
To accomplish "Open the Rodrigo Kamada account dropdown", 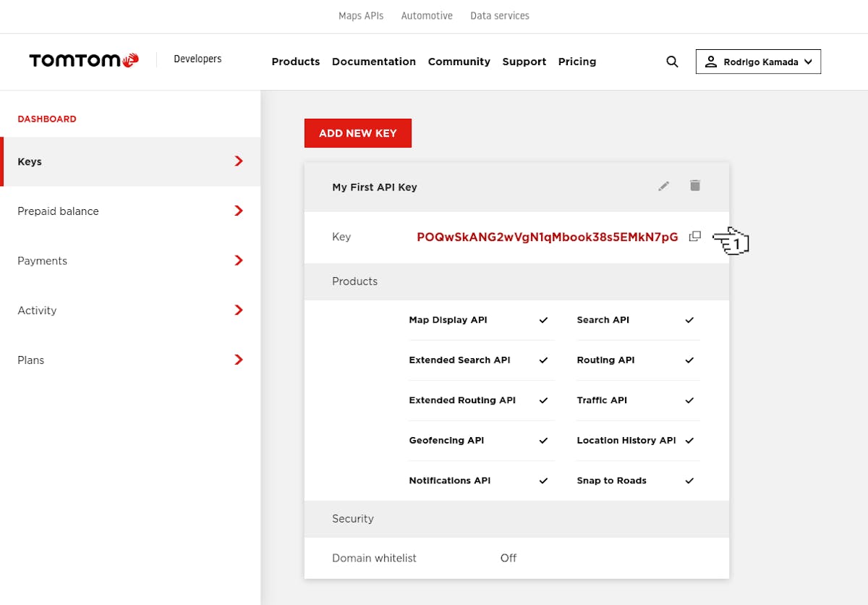I will coord(758,62).
